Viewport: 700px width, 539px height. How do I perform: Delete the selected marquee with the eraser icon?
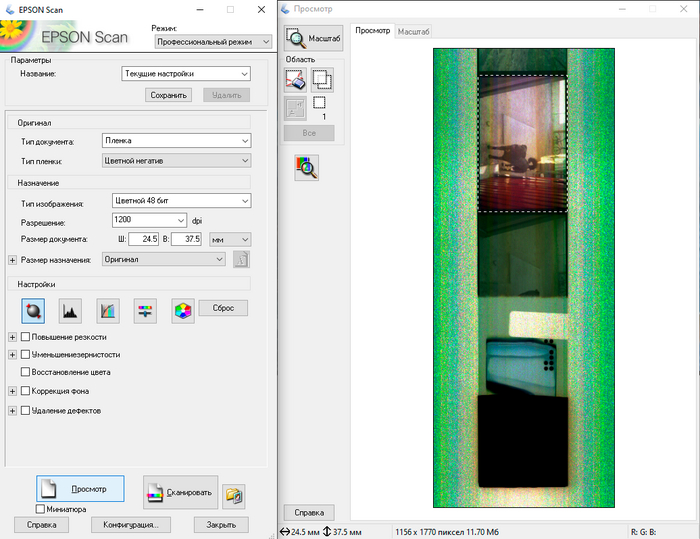(x=296, y=82)
